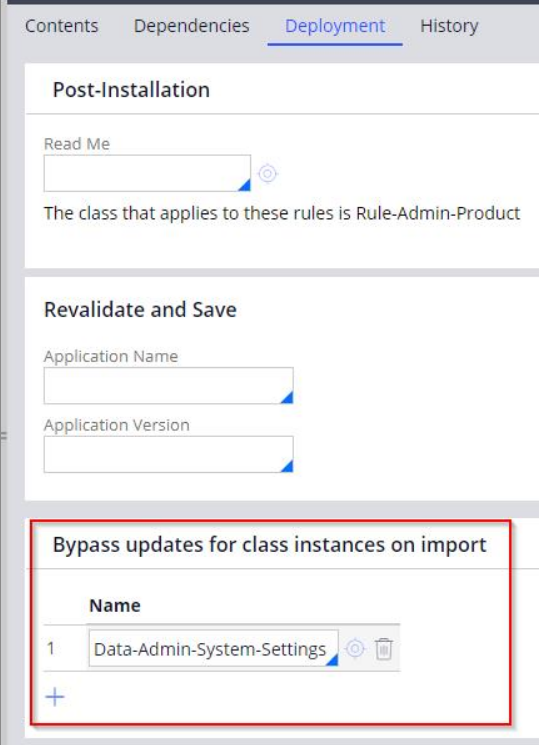The height and width of the screenshot is (745, 539).
Task: Open rule icon beside Read Me field
Action: (x=267, y=173)
